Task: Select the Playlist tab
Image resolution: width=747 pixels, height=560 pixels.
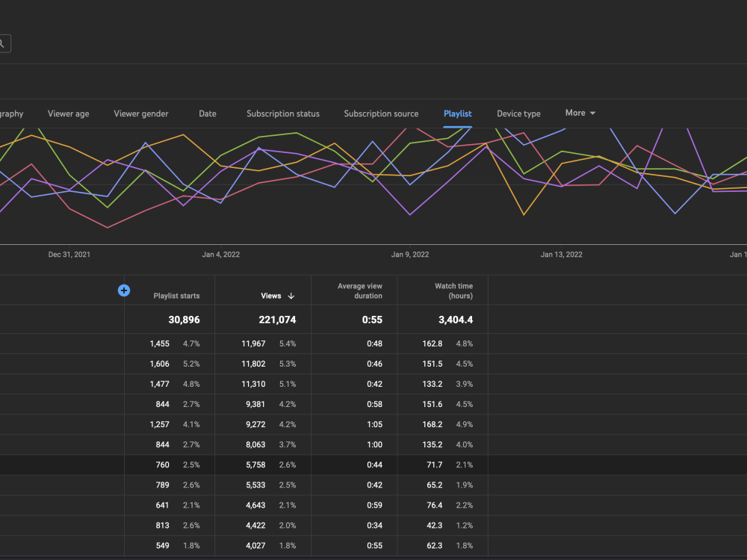Action: click(x=457, y=113)
